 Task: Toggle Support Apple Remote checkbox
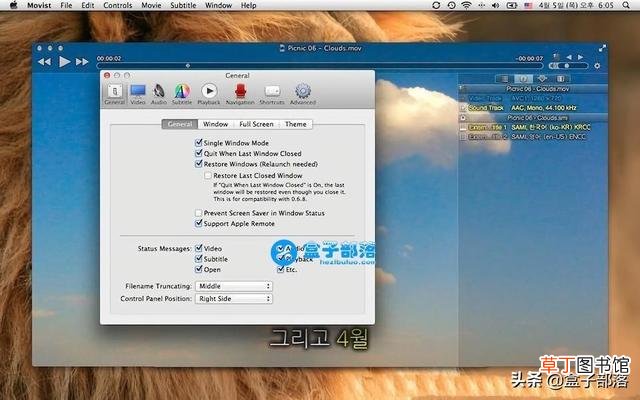(199, 224)
